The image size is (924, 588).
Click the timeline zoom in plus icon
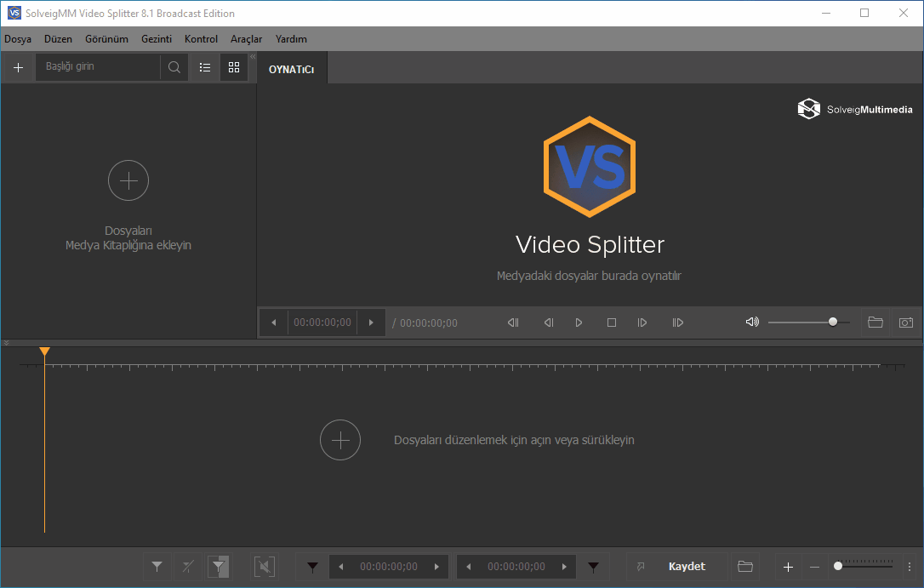788,567
